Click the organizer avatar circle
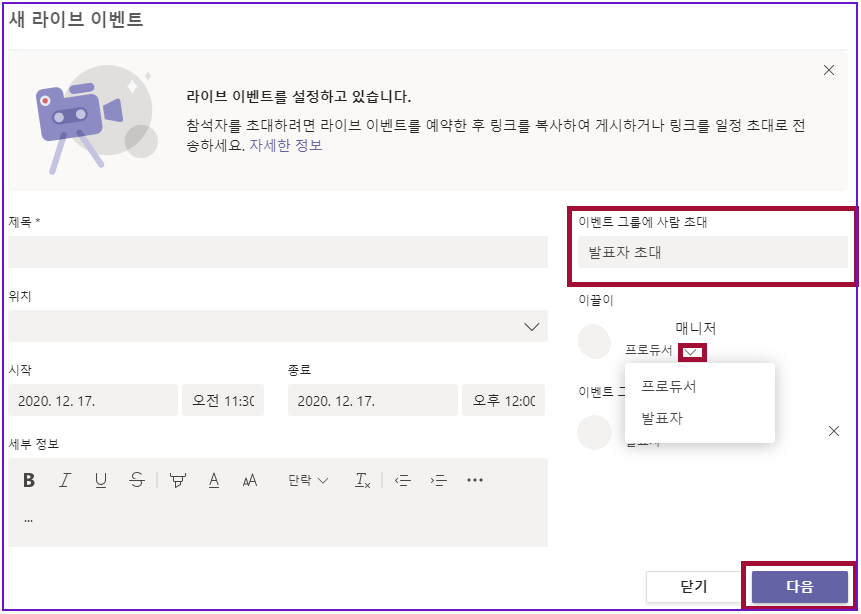861x614 pixels. [594, 341]
